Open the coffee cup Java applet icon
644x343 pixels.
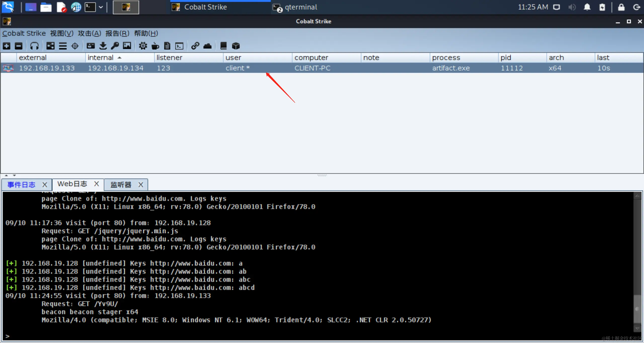coord(155,46)
